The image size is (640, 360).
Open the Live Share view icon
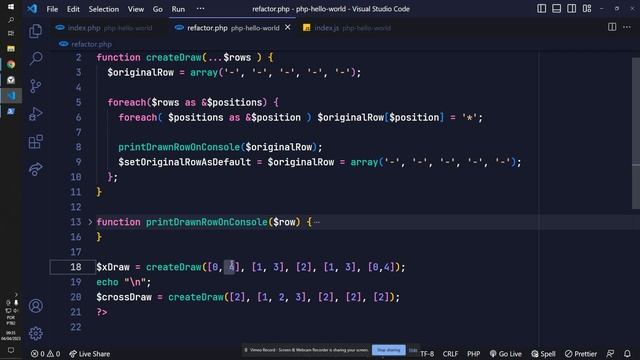[x=36, y=169]
